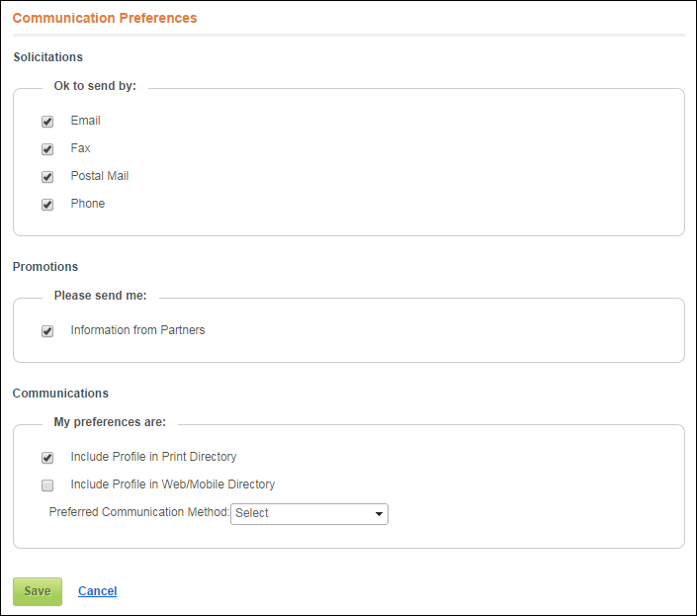Uncheck Information from Partners checkbox

[x=47, y=331]
